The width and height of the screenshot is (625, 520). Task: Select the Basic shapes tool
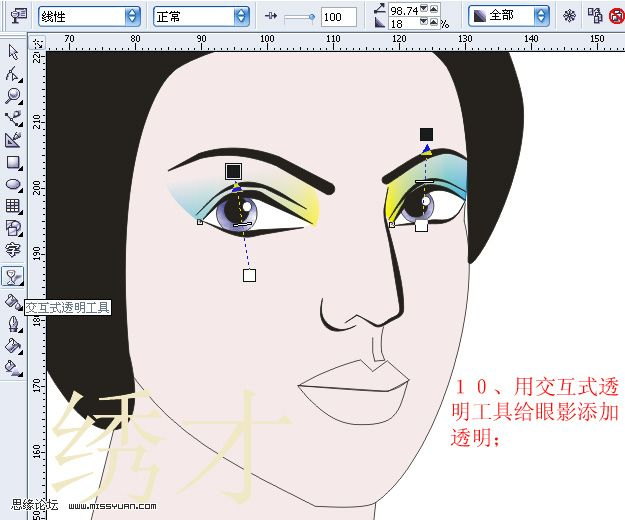pos(13,228)
